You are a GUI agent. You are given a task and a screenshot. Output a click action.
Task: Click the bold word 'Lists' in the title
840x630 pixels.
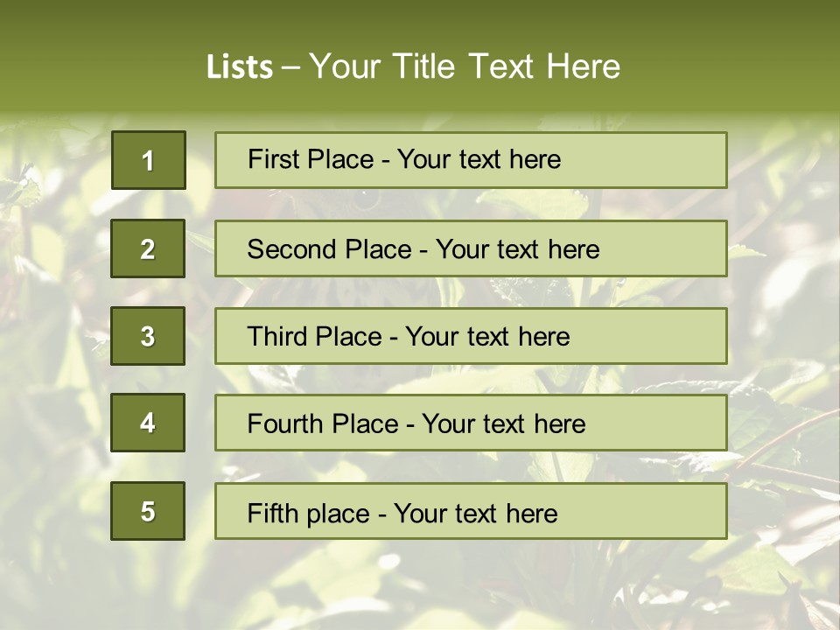pyautogui.click(x=240, y=66)
